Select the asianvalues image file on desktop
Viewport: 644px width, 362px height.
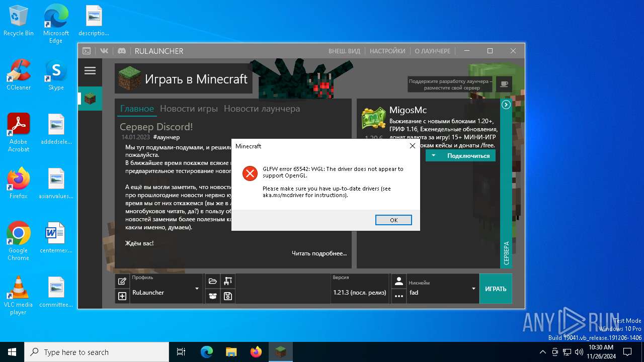(56, 184)
